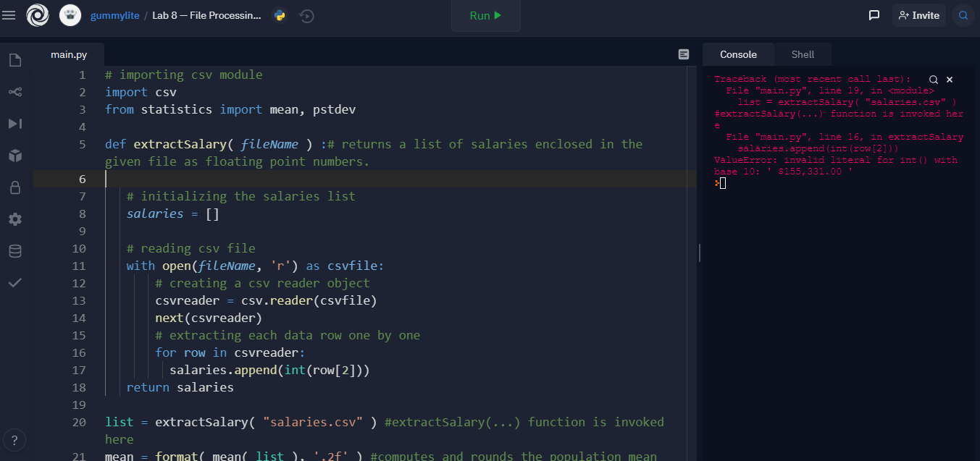980x461 pixels.
Task: Open the version control panel
Action: coord(14,92)
